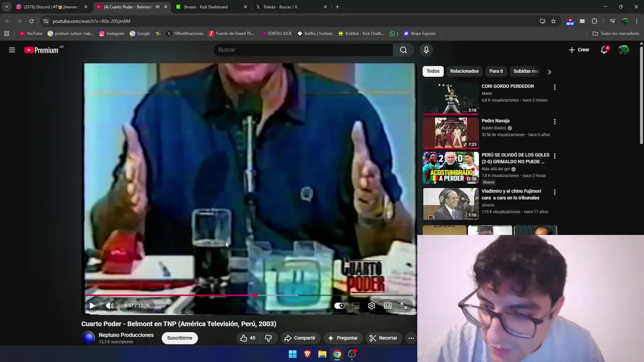Image resolution: width=644 pixels, height=362 pixels.
Task: Show more filter chips arrow
Action: (x=549, y=72)
